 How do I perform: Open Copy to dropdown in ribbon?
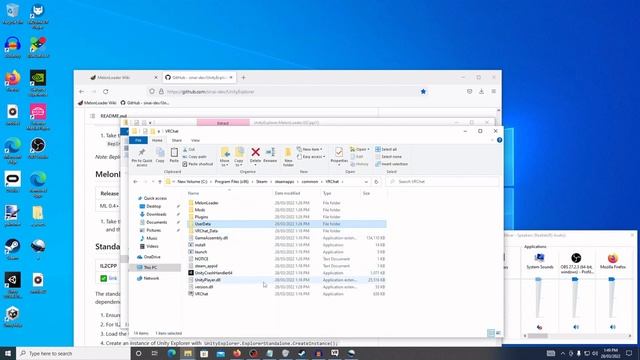click(239, 157)
